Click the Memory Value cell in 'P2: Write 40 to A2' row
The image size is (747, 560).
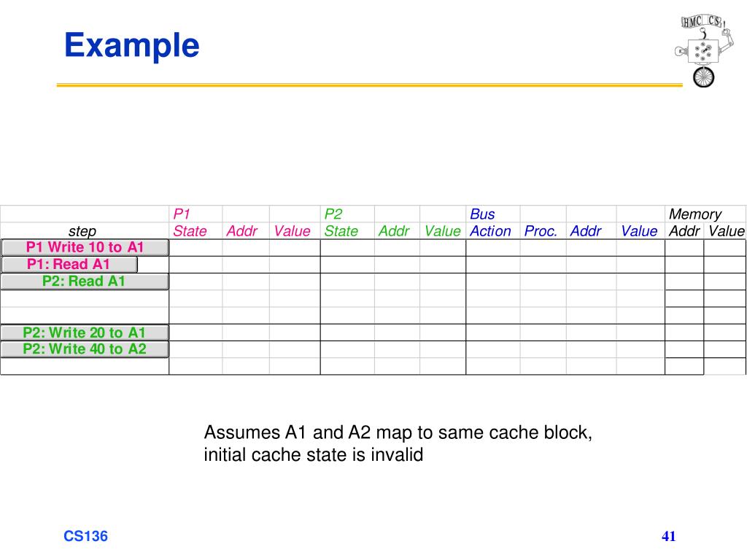[724, 349]
